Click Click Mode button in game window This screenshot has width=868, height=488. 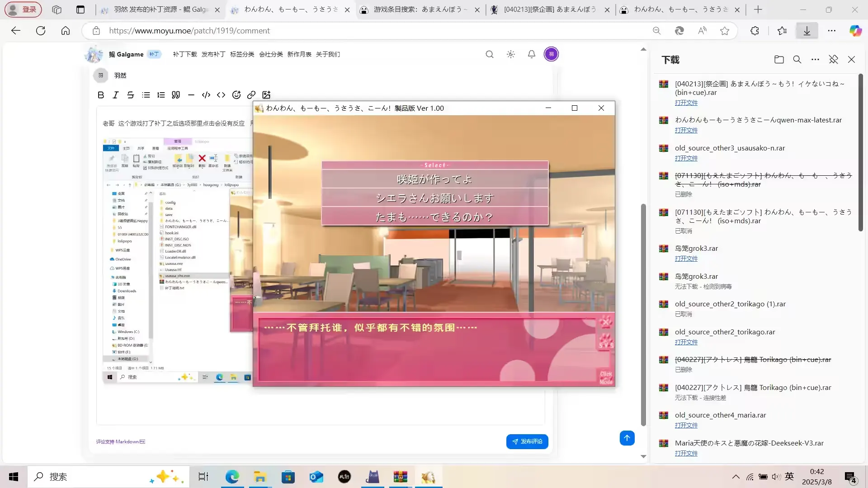pyautogui.click(x=606, y=377)
